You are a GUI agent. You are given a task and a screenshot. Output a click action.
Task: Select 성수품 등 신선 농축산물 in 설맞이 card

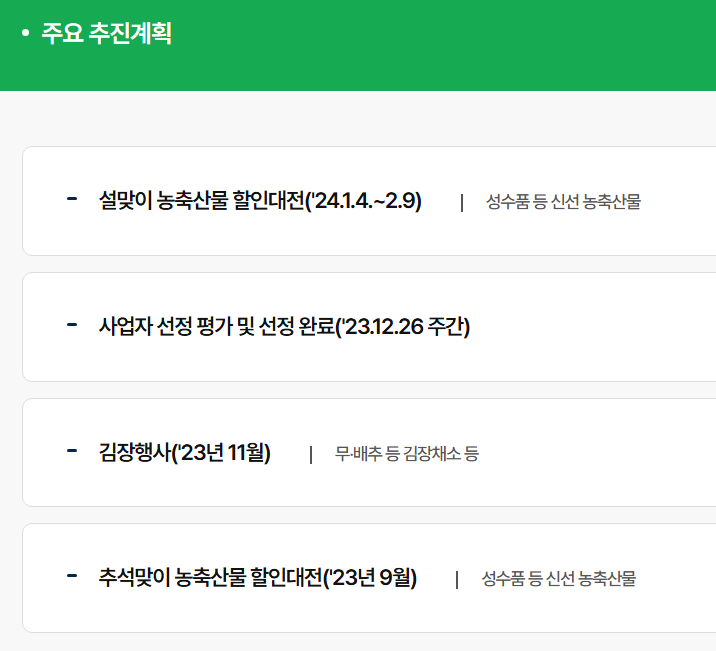563,201
